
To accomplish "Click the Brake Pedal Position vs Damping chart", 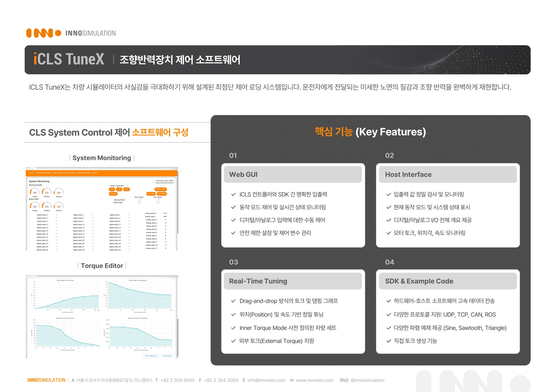I will point(138,334).
